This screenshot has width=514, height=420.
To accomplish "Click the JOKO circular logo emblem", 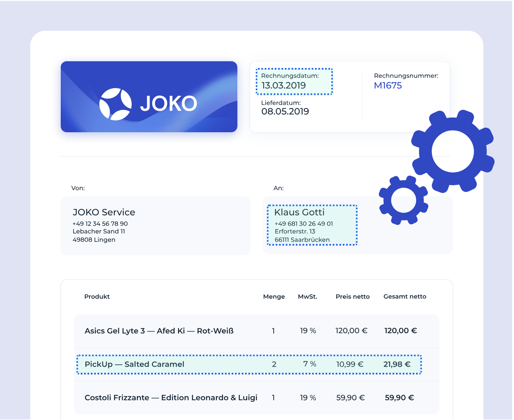I will 115,104.
